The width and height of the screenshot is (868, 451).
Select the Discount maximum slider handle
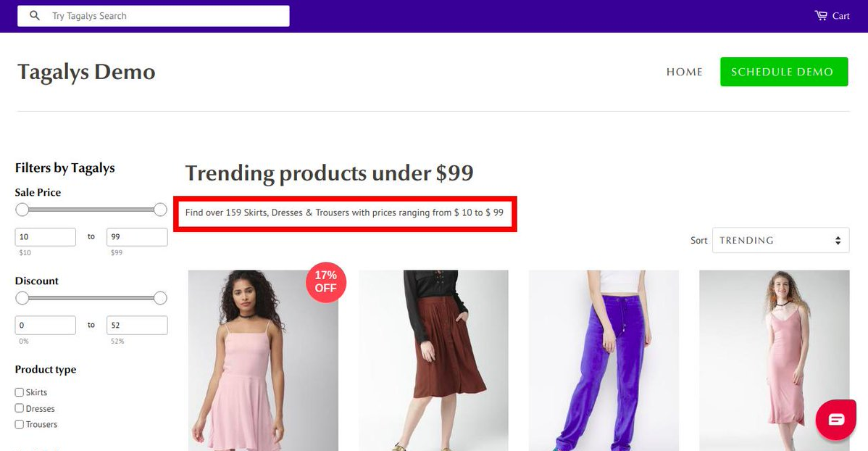click(x=161, y=298)
